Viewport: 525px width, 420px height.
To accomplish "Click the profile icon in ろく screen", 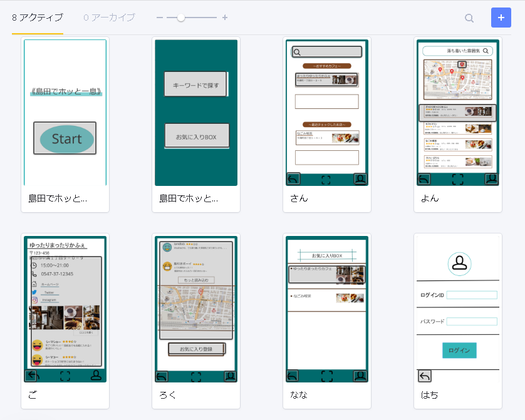I will point(230,376).
